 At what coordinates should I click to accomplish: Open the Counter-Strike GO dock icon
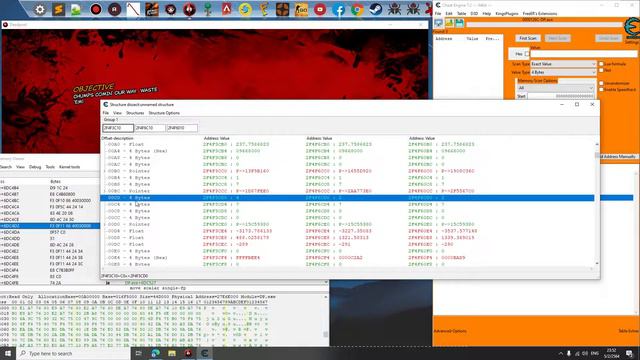point(301,9)
